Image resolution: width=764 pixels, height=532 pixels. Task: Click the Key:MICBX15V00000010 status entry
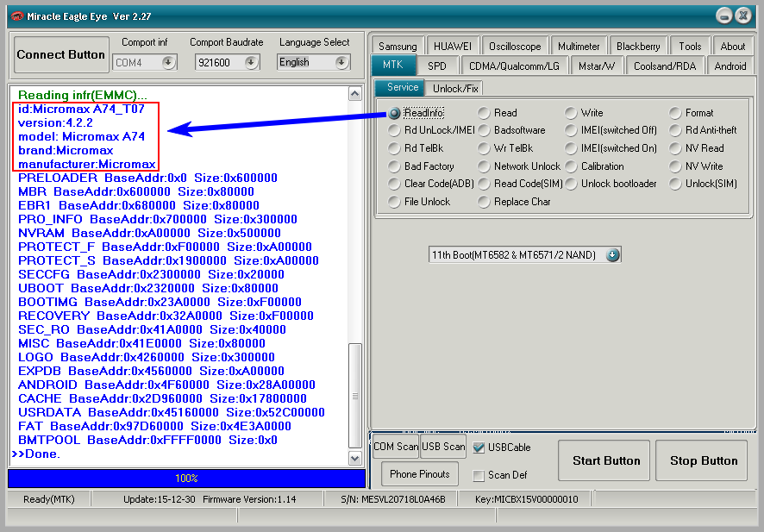[x=526, y=499]
